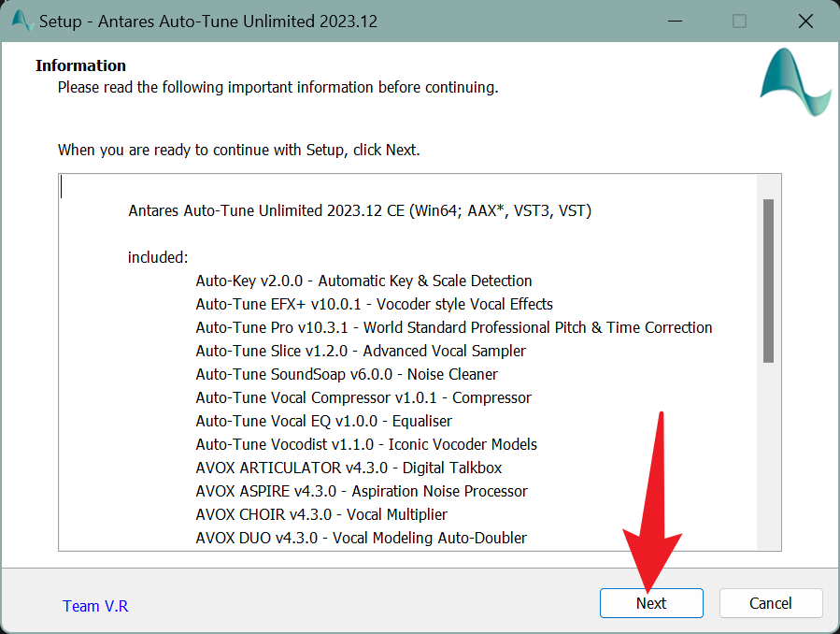
Task: Click the Auto-Tune Pro v10.3.1 line
Action: coord(454,327)
